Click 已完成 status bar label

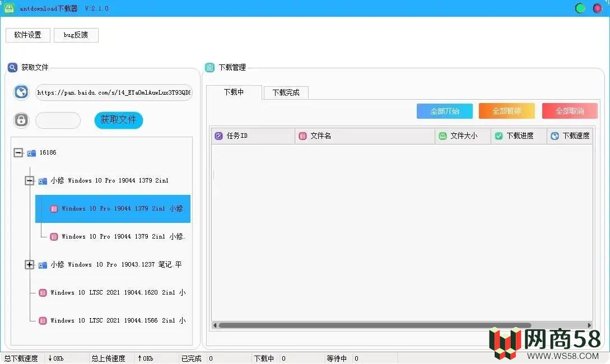coord(192,358)
